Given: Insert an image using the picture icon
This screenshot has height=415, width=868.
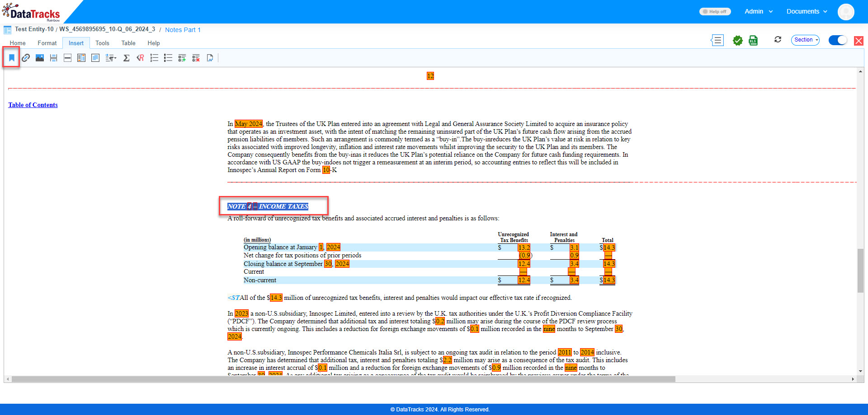Looking at the screenshot, I should click(40, 58).
